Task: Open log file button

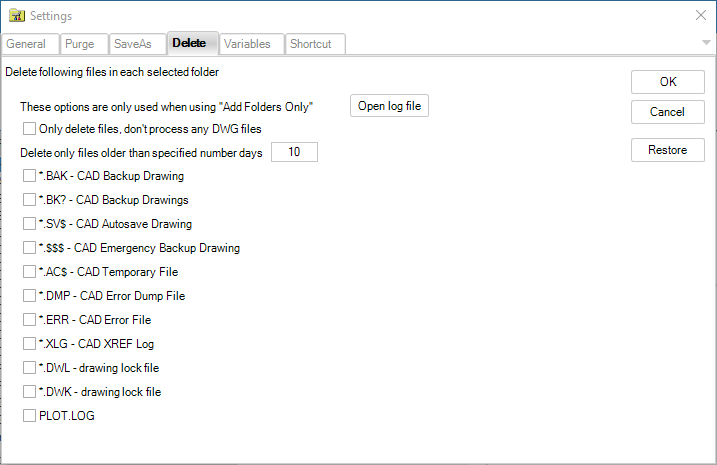Action: click(x=389, y=105)
